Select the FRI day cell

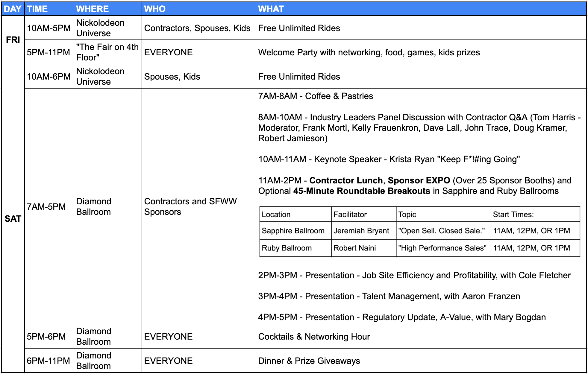pos(13,40)
